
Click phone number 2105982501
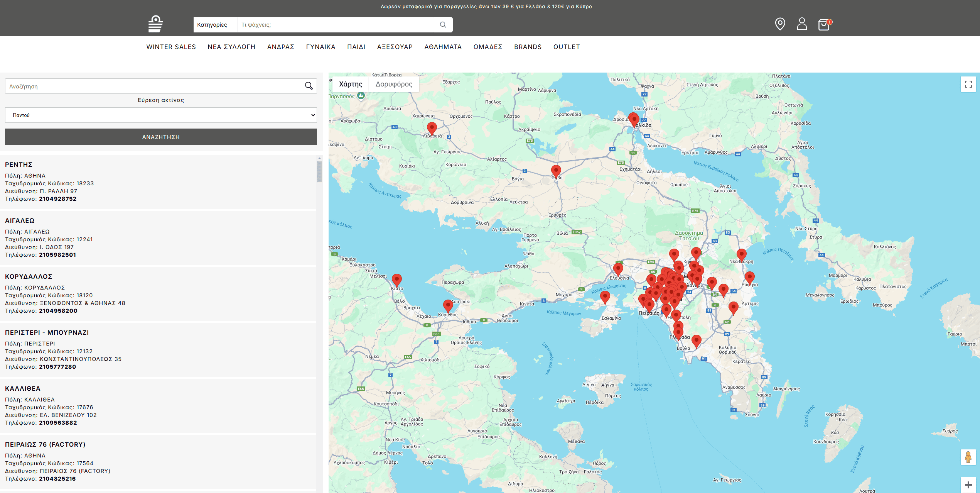(x=57, y=255)
